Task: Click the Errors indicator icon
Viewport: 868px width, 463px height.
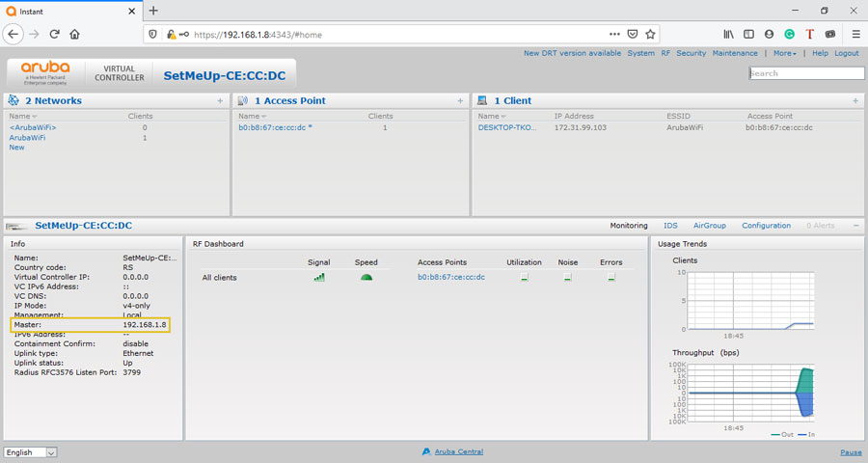Action: (610, 278)
